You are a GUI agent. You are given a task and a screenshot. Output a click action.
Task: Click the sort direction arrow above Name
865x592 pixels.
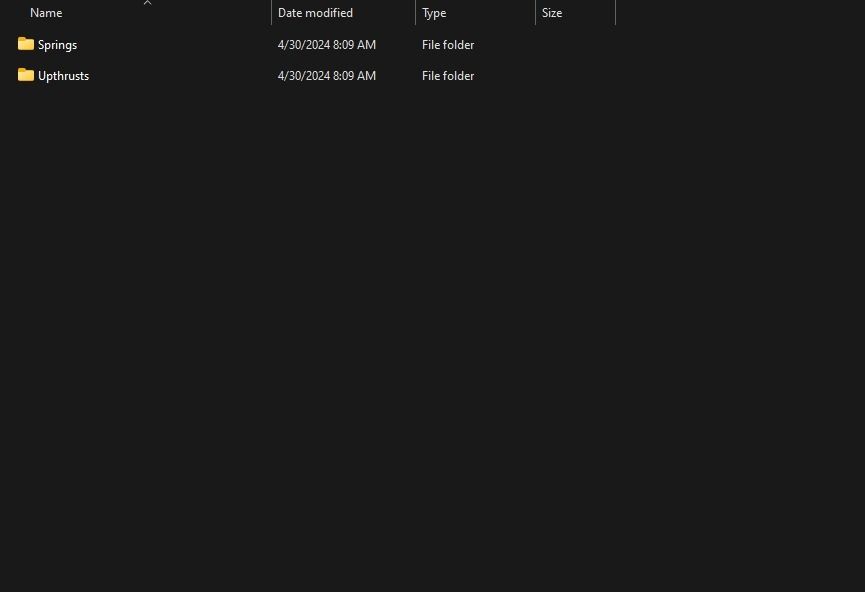(147, 3)
